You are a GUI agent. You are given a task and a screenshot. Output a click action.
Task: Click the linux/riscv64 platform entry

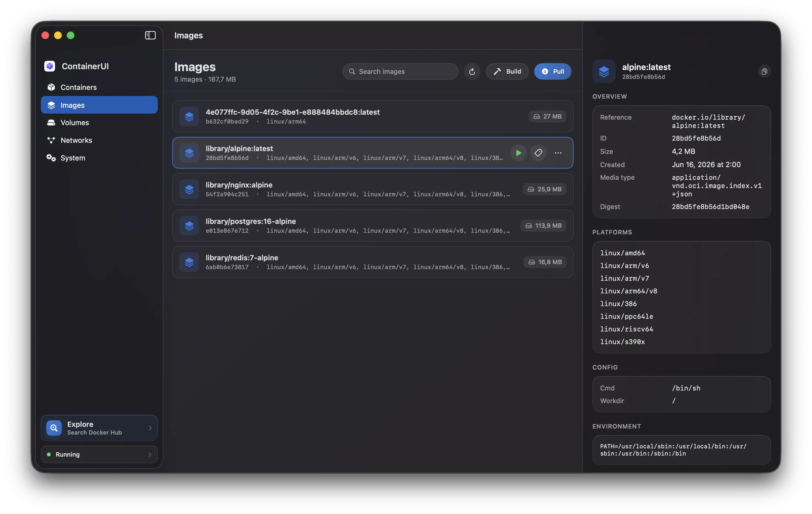627,329
